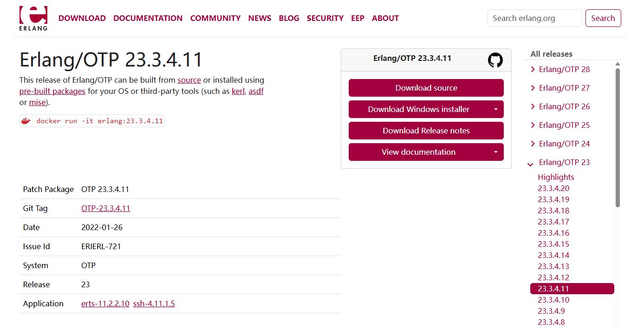The width and height of the screenshot is (644, 330).
Task: Click the releases list scrollbar thumb
Action: (x=618, y=138)
